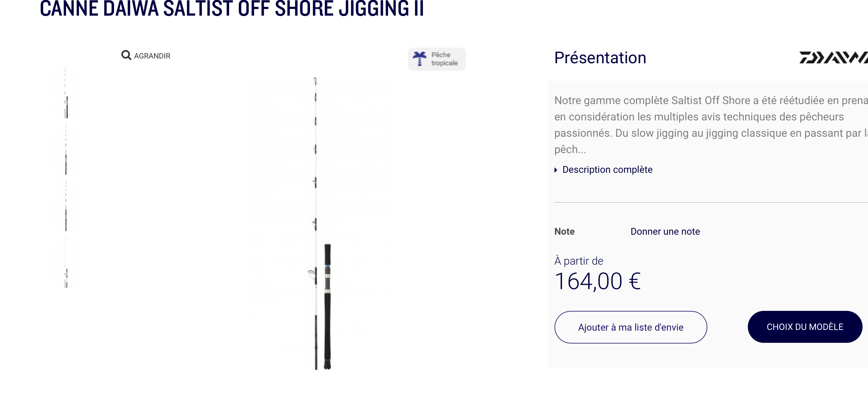Click the Canne Daiwa Saltist product title
This screenshot has height=418, width=868.
pos(232,9)
